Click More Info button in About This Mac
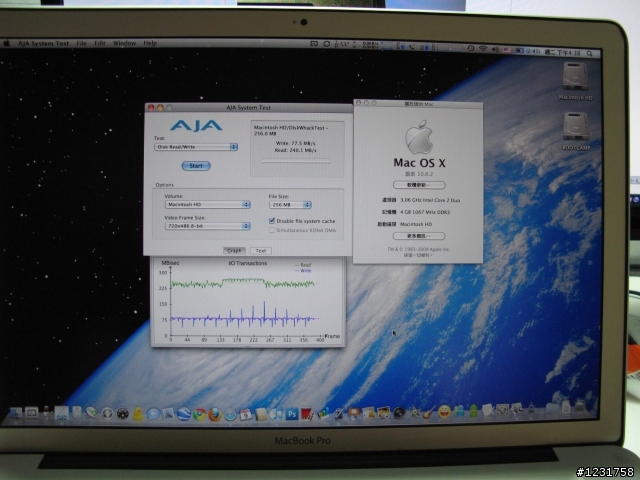 419,236
